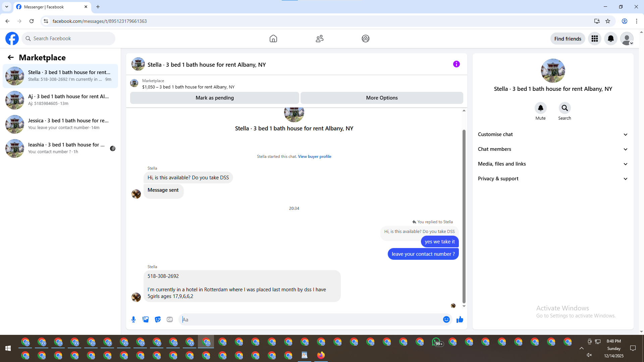Open the sticker picker icon
The image size is (644, 362).
point(158,319)
